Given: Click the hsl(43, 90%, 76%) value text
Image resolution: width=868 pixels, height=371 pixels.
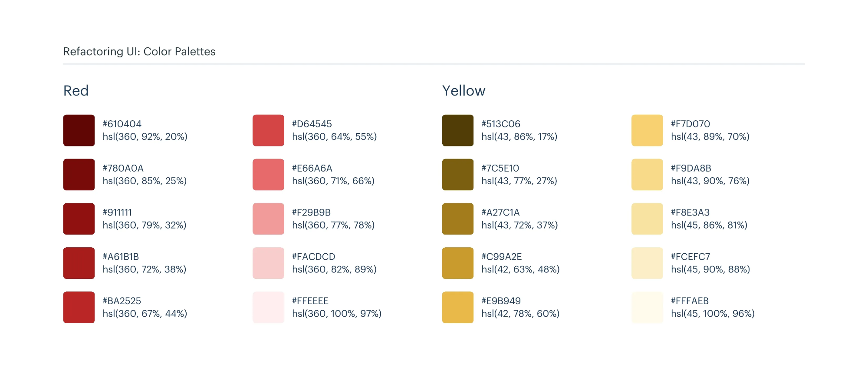Looking at the screenshot, I should [710, 181].
